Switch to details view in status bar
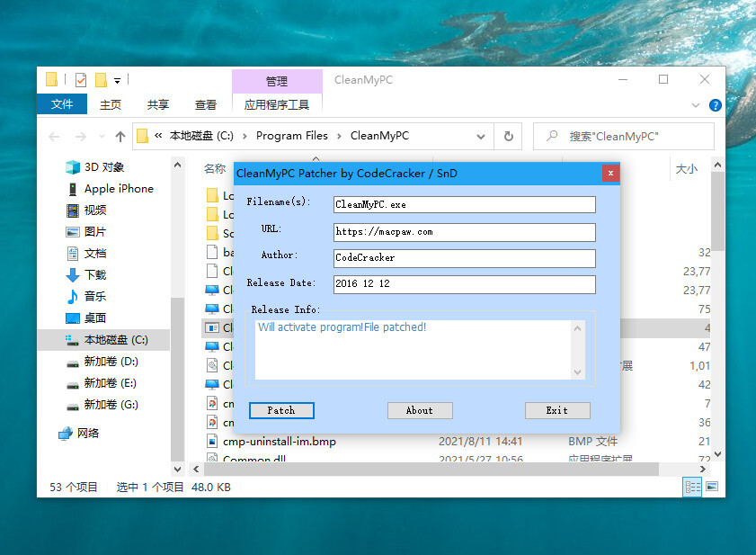The height and width of the screenshot is (555, 756). [x=693, y=487]
